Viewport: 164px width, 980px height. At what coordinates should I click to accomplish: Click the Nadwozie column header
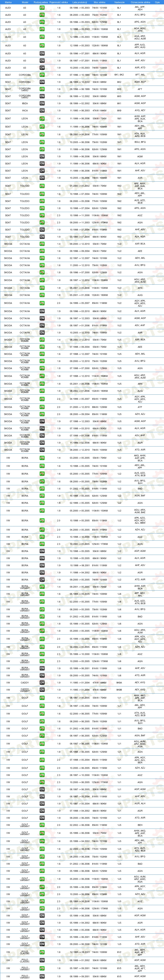[x=119, y=2]
